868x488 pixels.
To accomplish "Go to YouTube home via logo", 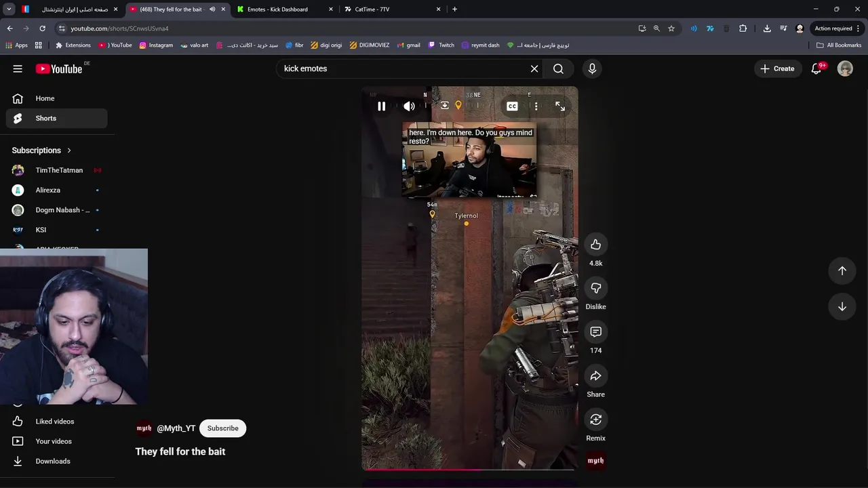I will click(x=59, y=68).
